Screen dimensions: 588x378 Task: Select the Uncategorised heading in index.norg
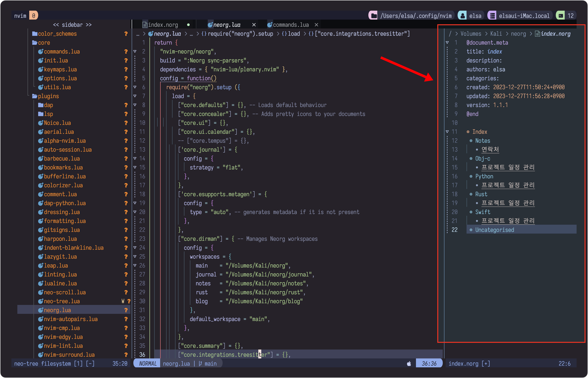pyautogui.click(x=495, y=230)
